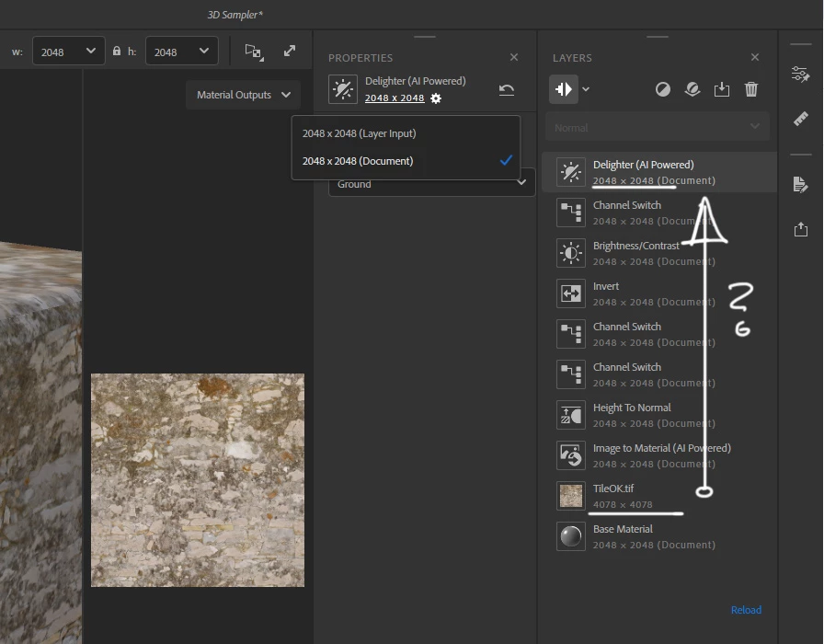Click the document edit icon in sidebar

coord(800,185)
